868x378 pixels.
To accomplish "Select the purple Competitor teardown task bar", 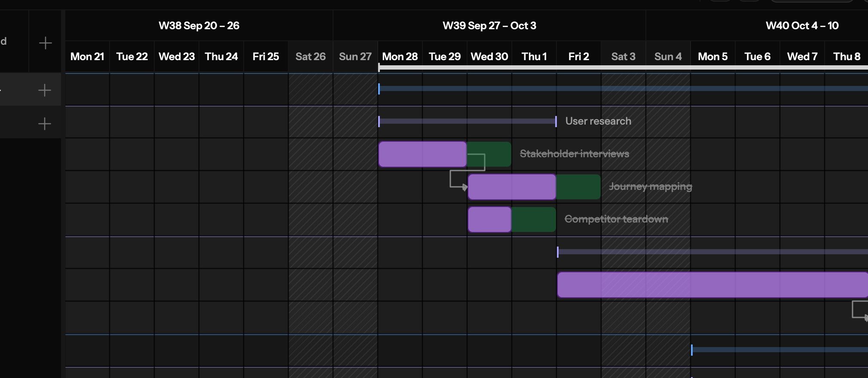I will (x=489, y=219).
